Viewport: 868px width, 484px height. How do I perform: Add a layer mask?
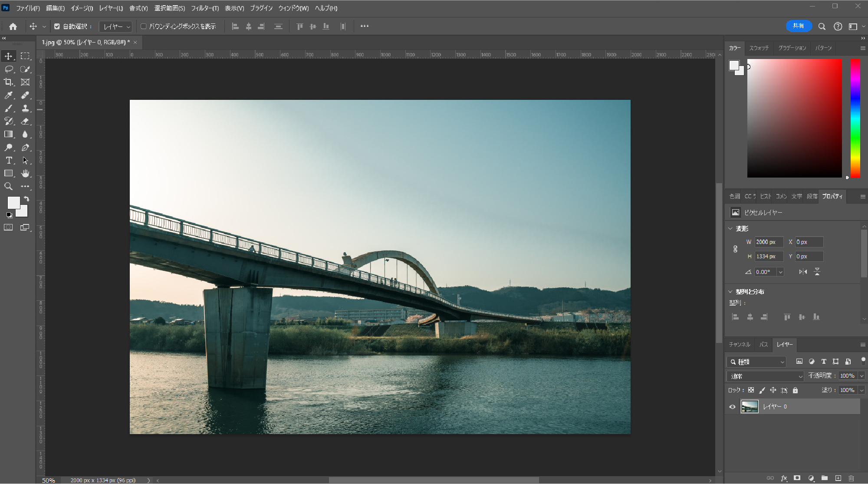797,478
